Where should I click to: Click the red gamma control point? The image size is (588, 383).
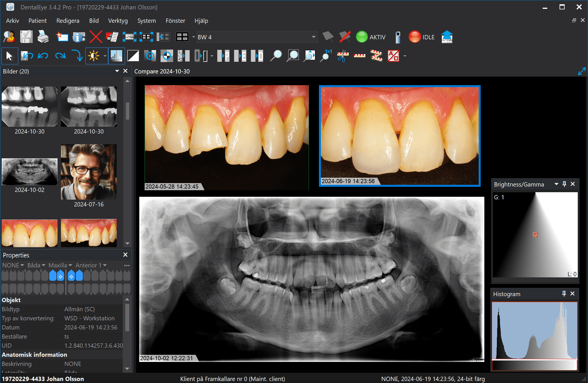click(535, 235)
